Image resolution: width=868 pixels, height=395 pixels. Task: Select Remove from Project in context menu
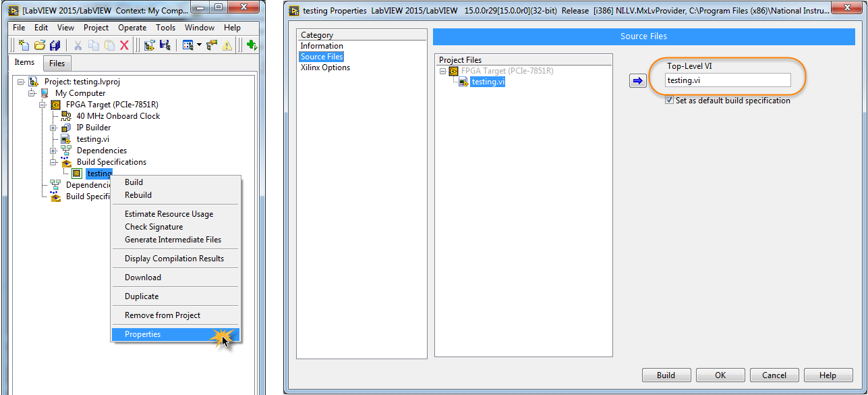175,315
